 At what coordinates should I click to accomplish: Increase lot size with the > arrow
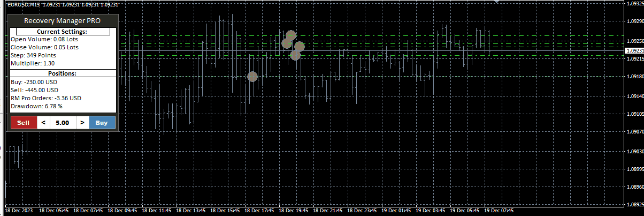[x=82, y=123]
